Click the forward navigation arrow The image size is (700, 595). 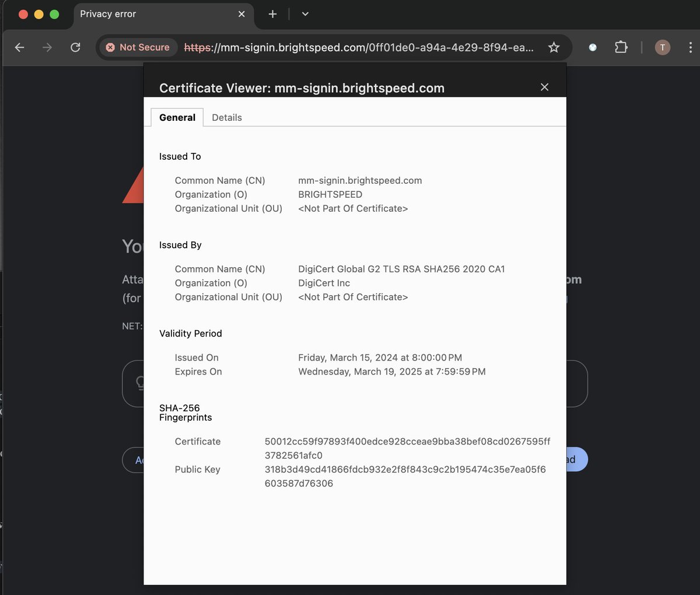click(x=47, y=47)
